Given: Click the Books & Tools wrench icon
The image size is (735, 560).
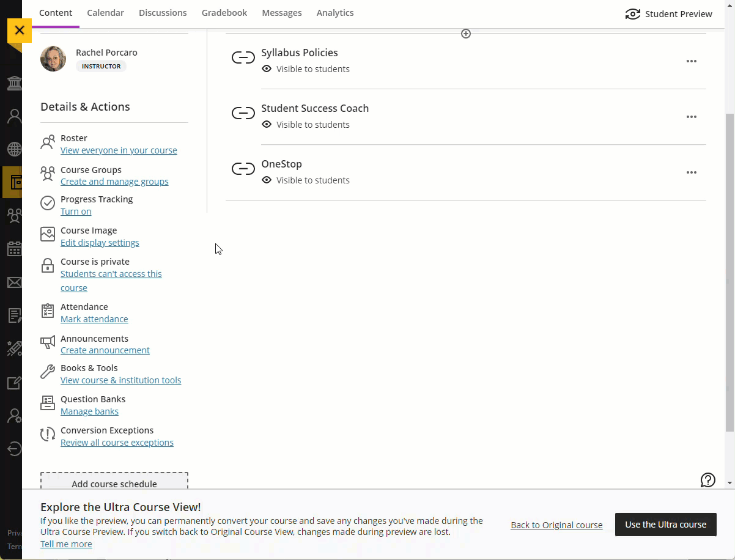Looking at the screenshot, I should [x=48, y=372].
